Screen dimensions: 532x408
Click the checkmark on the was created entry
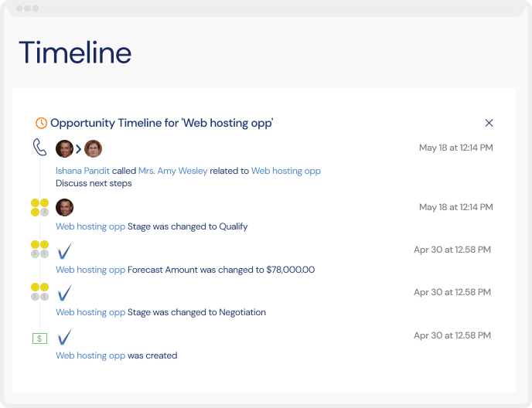pos(64,337)
